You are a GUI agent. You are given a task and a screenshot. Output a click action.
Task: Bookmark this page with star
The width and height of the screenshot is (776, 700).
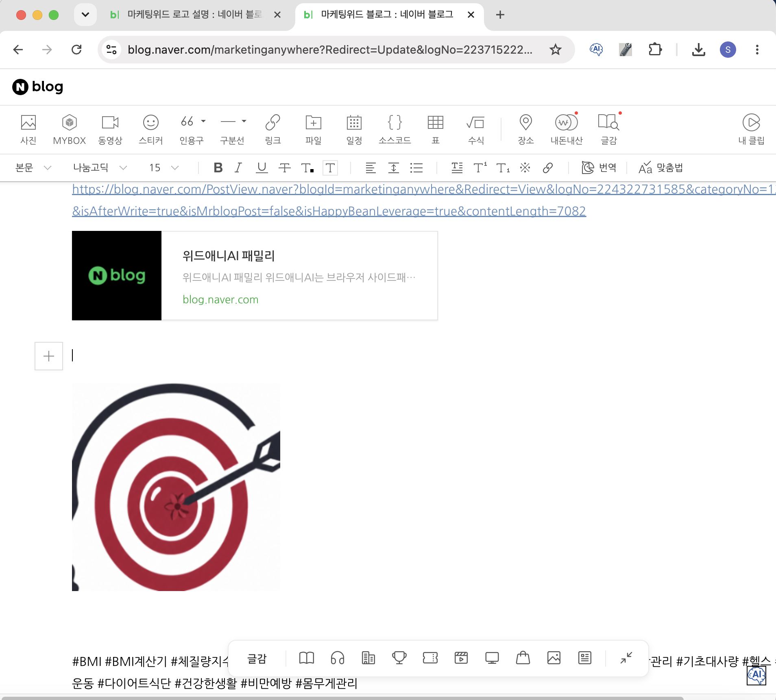[x=556, y=50]
